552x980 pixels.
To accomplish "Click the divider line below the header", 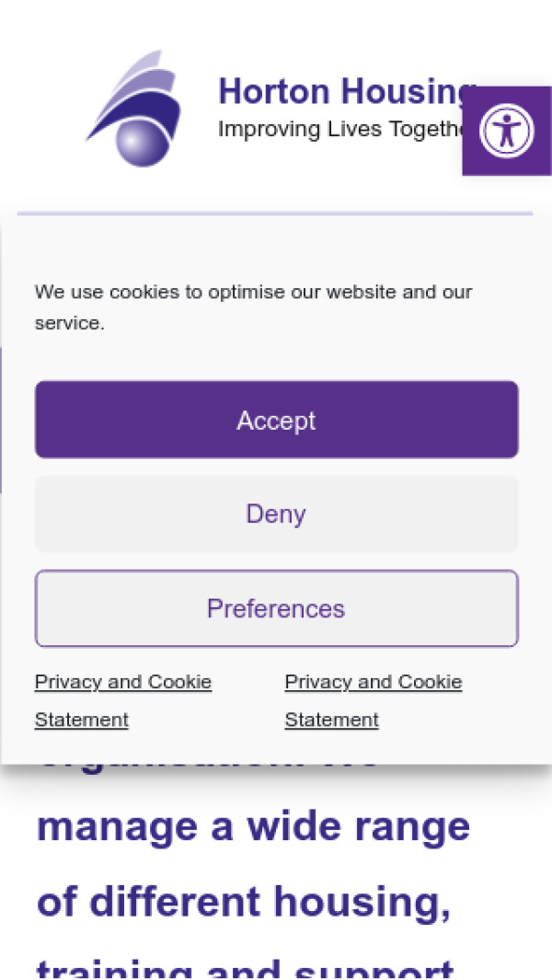I will (274, 213).
